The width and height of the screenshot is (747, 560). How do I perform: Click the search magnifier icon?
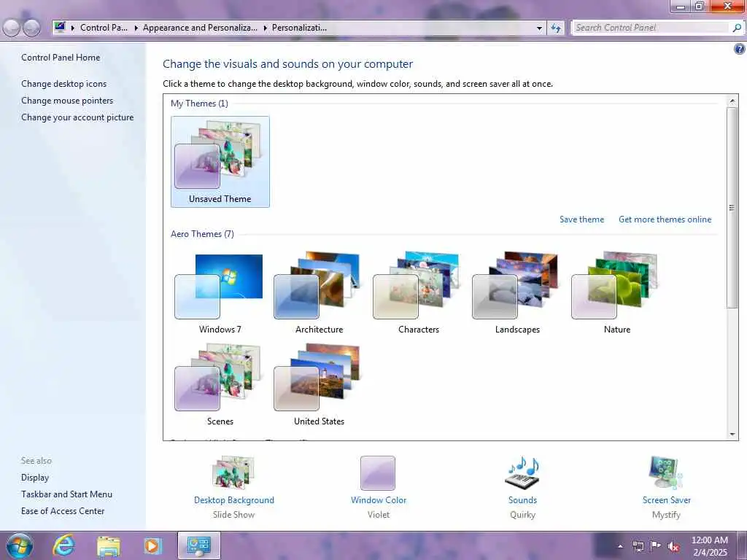(737, 28)
